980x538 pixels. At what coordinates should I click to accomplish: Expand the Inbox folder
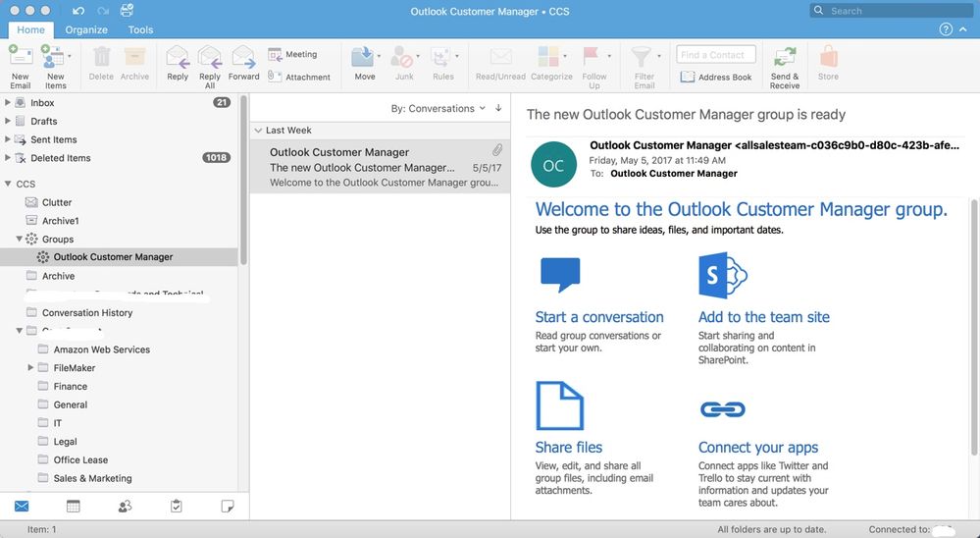(9, 103)
